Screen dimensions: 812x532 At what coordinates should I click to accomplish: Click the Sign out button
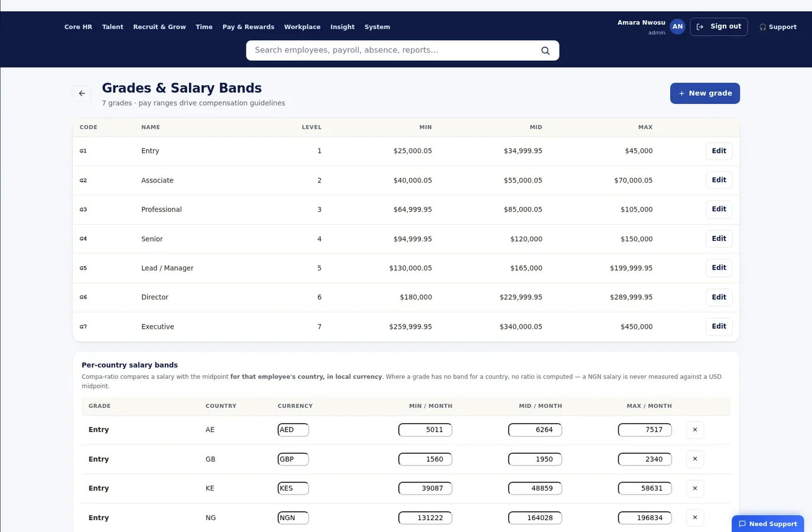coord(719,27)
